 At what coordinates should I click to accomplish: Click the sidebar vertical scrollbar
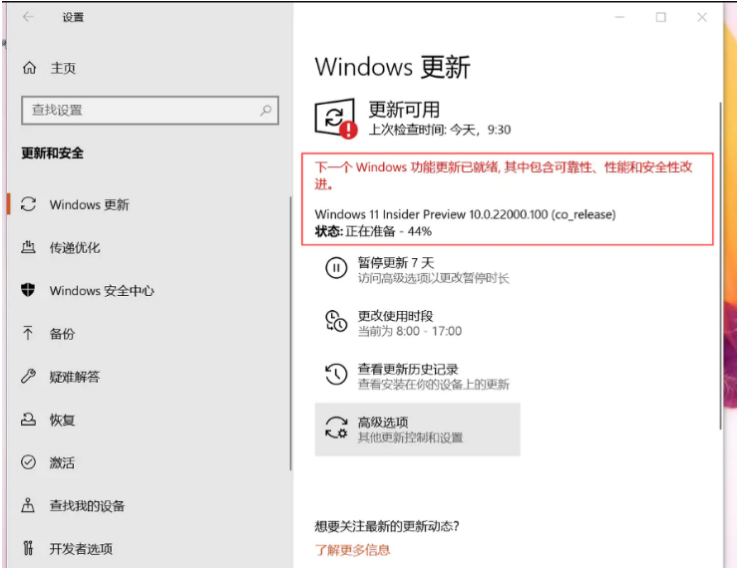tap(290, 333)
